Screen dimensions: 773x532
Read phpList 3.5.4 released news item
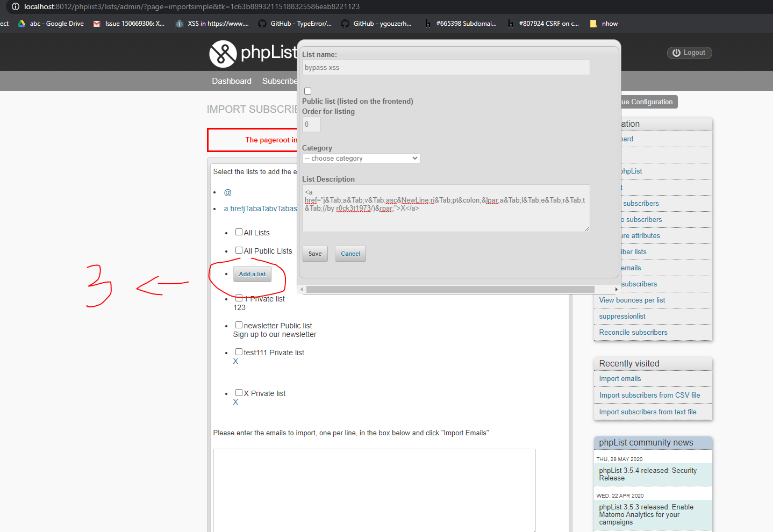coord(648,474)
